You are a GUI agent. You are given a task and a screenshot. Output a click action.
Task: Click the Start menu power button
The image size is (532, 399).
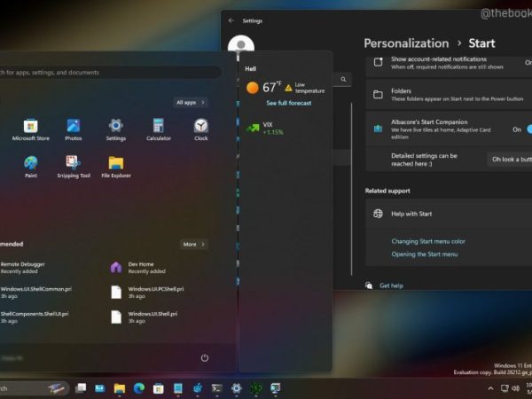(204, 358)
